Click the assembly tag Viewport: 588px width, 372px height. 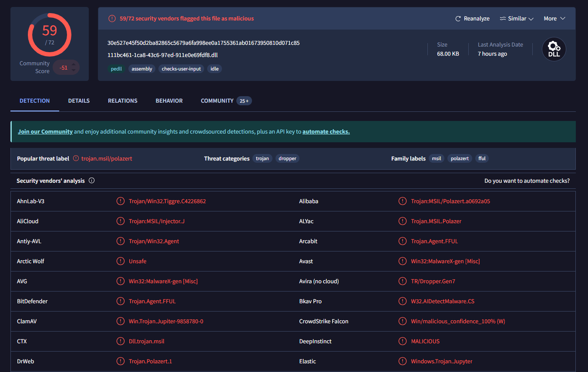pos(142,69)
